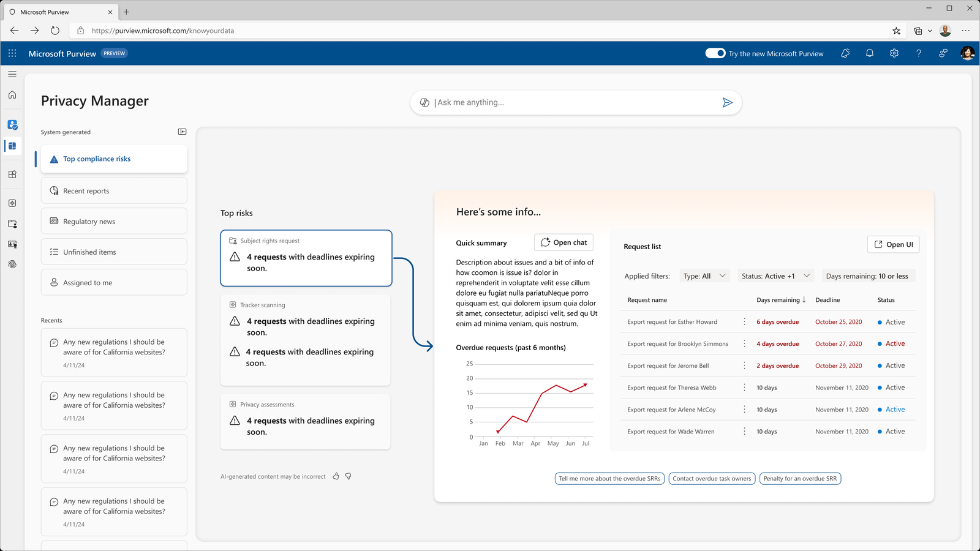Screen dimensions: 980x551
Task: Open the row menu for Esther Howard request
Action: [x=744, y=322]
